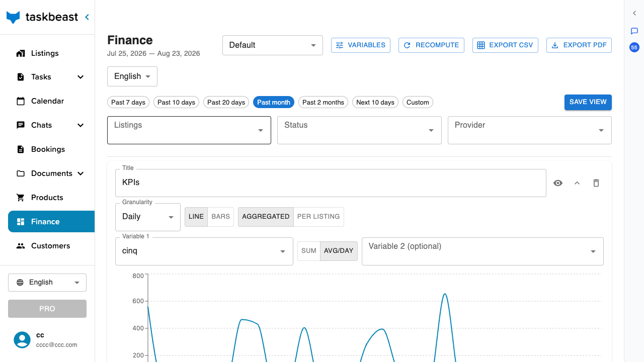The image size is (644, 362).
Task: Click the Documents folder icon
Action: (x=21, y=173)
